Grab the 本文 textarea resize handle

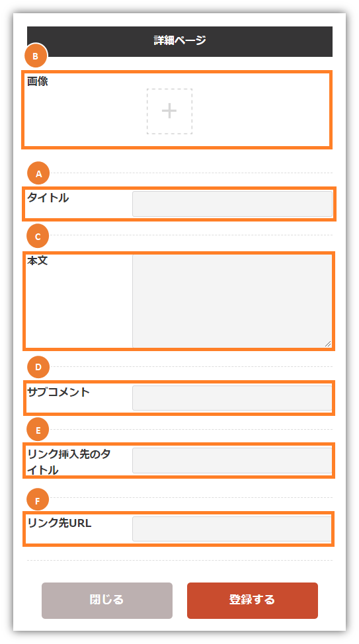(328, 344)
